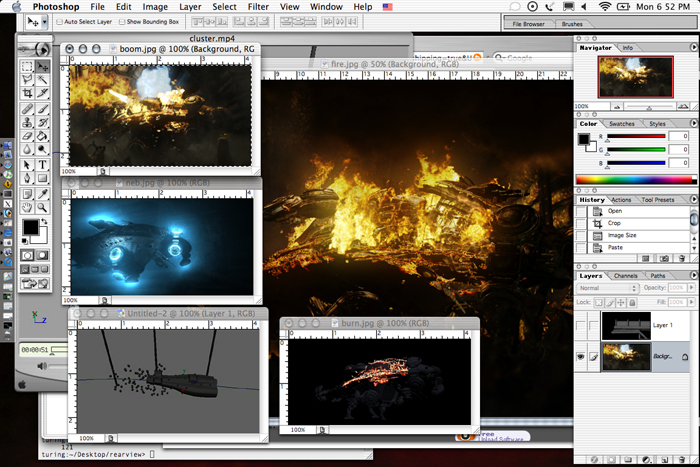Toggle lock transparent pixels in Layers
The width and height of the screenshot is (700, 467).
pyautogui.click(x=598, y=303)
